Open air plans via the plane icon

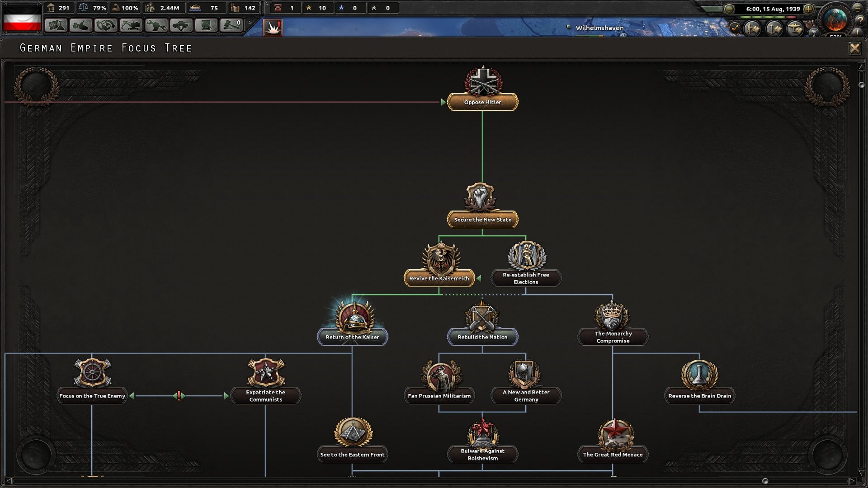(794, 27)
